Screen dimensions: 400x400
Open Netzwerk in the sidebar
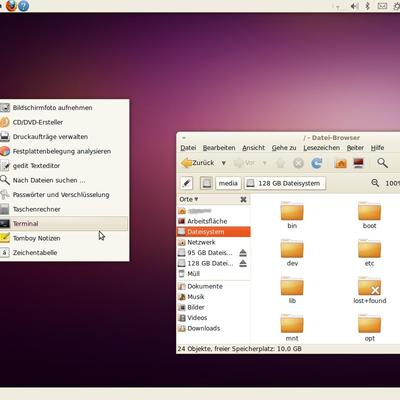213,242
